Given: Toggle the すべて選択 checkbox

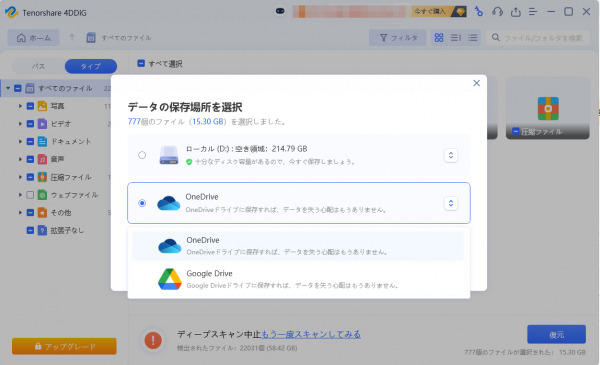Looking at the screenshot, I should (x=141, y=63).
